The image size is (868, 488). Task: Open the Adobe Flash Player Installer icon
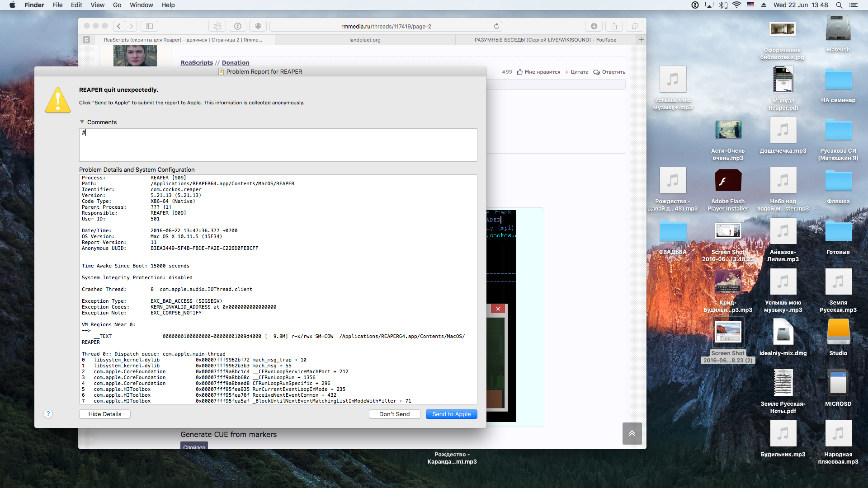728,181
